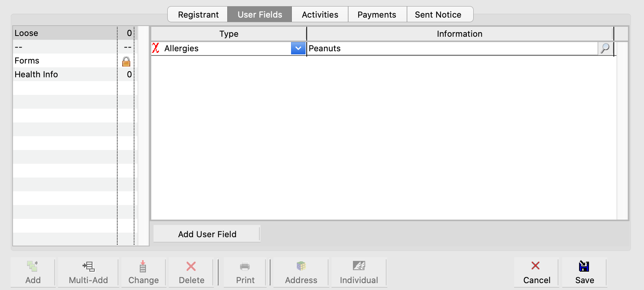Go to the Payments tab

(x=377, y=15)
